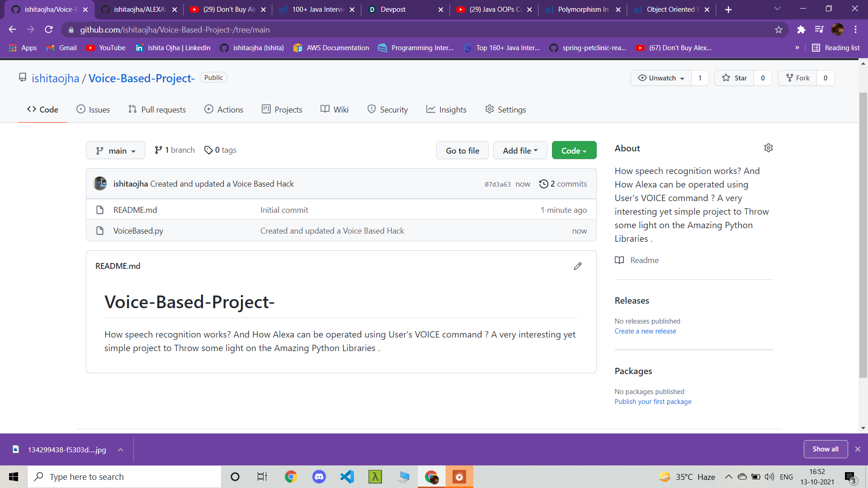Viewport: 868px width, 488px height.
Task: Open the main branch selector dropdown
Action: (x=115, y=150)
